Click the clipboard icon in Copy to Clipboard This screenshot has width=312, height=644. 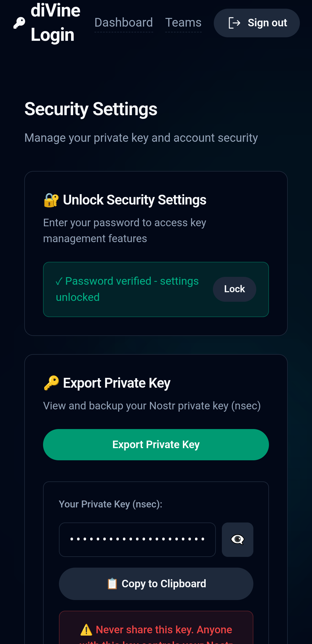pyautogui.click(x=112, y=584)
